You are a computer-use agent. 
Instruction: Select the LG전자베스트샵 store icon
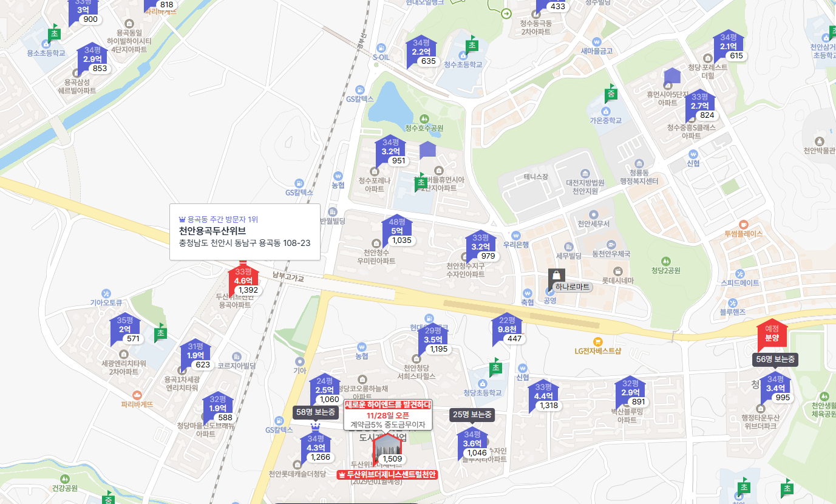click(597, 341)
